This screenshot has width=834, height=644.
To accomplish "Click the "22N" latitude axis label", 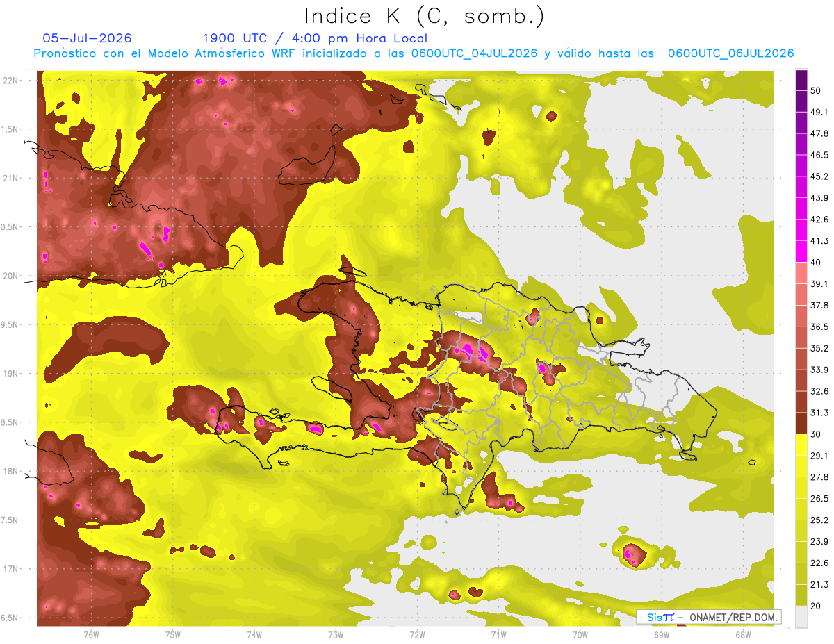I will [11, 81].
